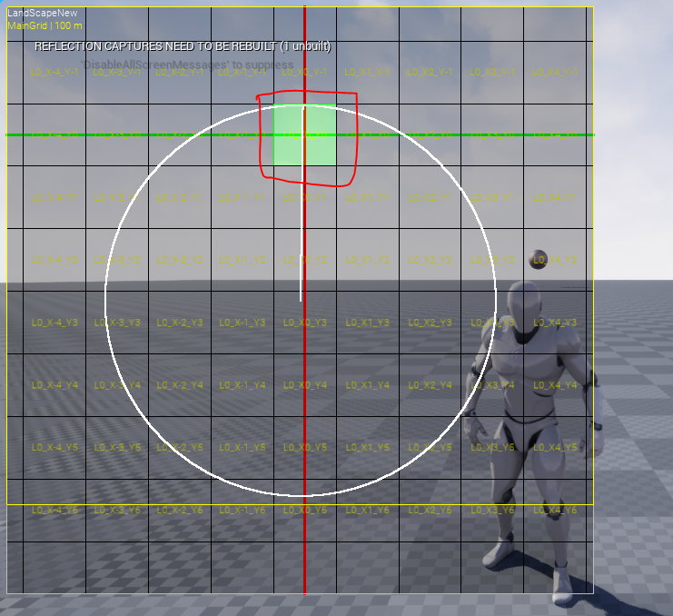Click cell label L0_X4_Y6
Viewport: 673px width, 616px height.
tap(555, 511)
